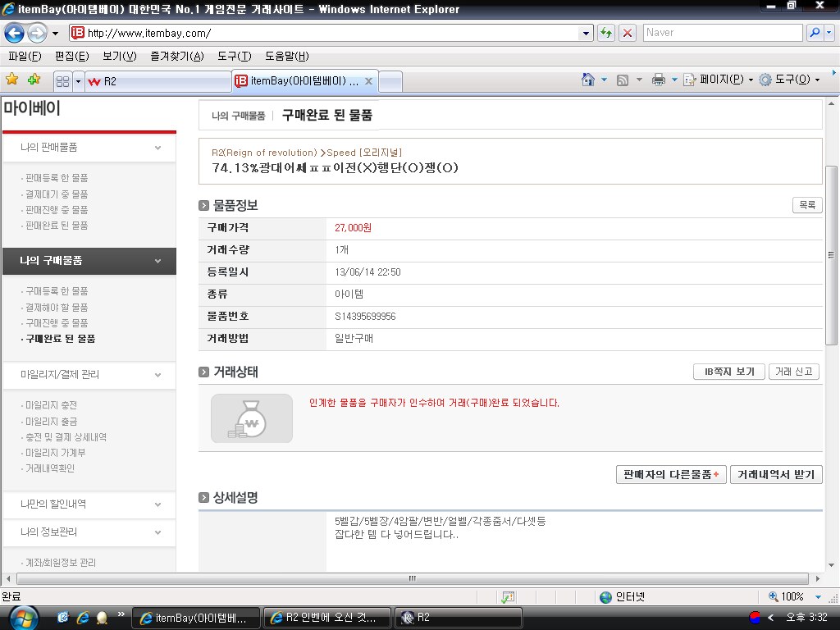This screenshot has width=840, height=630.
Task: Switch to the R2 browser tab
Action: 156,81
